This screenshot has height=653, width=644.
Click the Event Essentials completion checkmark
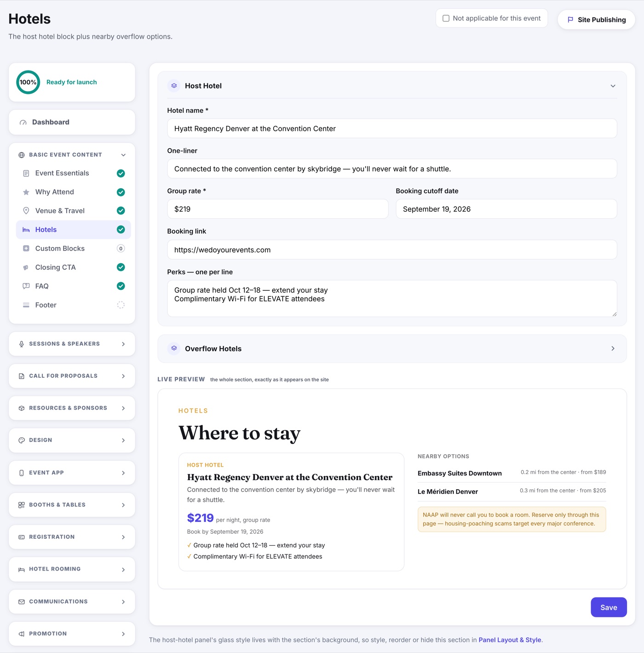[121, 173]
